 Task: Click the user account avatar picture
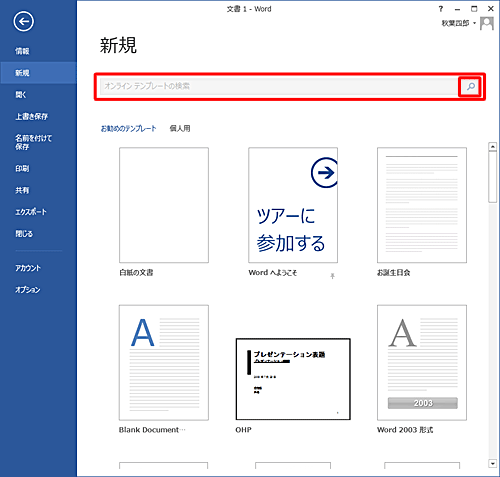(x=487, y=23)
